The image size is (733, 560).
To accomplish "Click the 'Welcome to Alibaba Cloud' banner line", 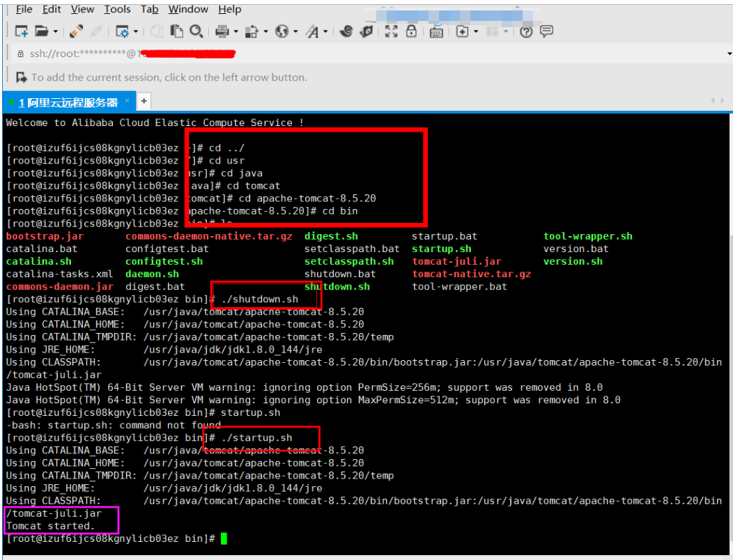I will tap(155, 123).
